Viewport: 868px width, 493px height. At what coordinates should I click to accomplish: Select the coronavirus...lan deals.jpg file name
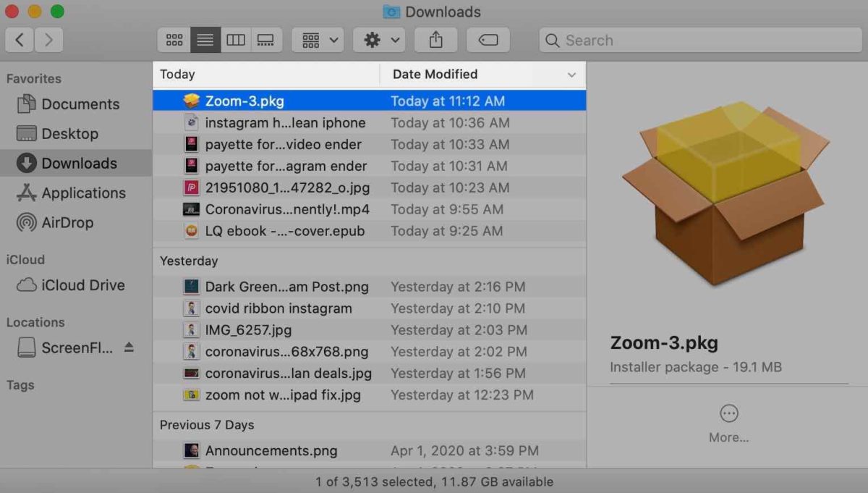point(289,374)
